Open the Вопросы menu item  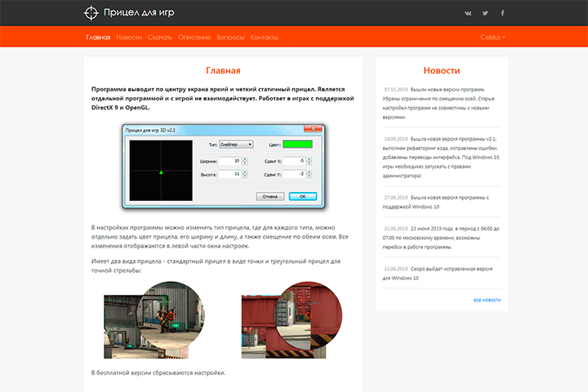point(230,37)
